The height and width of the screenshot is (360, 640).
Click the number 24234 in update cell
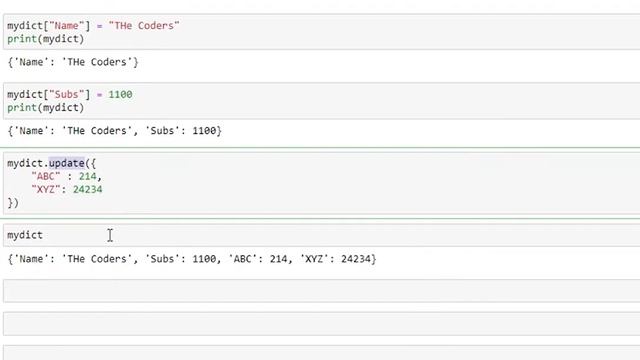88,189
